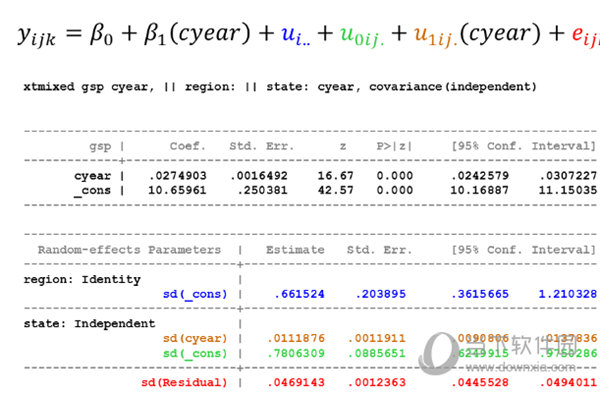The height and width of the screenshot is (396, 600).
Task: Click the Random-effects Parameters header
Action: (129, 250)
